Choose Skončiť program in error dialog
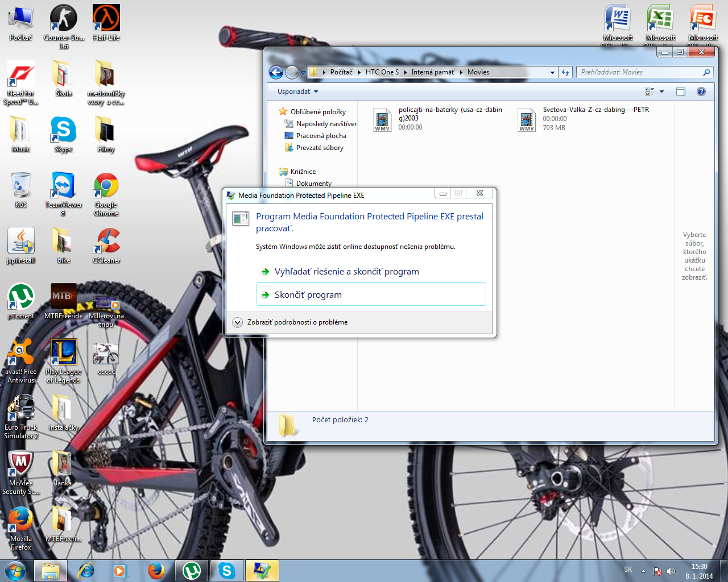728x582 pixels. [371, 294]
